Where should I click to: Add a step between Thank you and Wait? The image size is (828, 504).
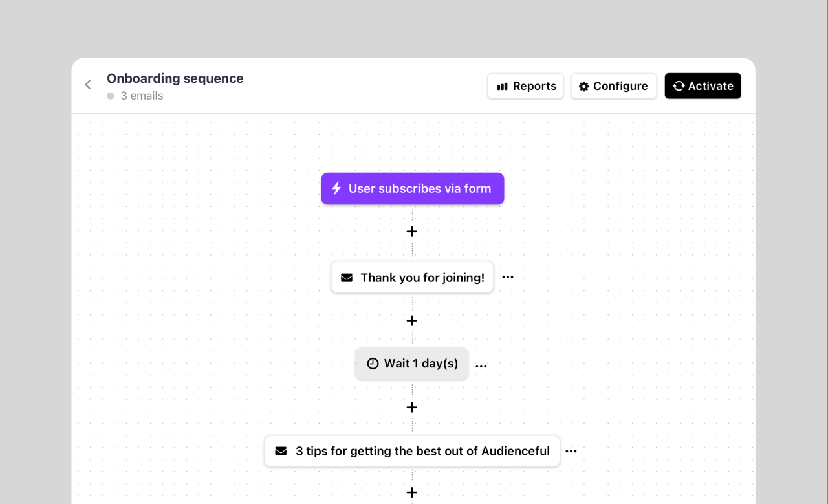coord(412,320)
